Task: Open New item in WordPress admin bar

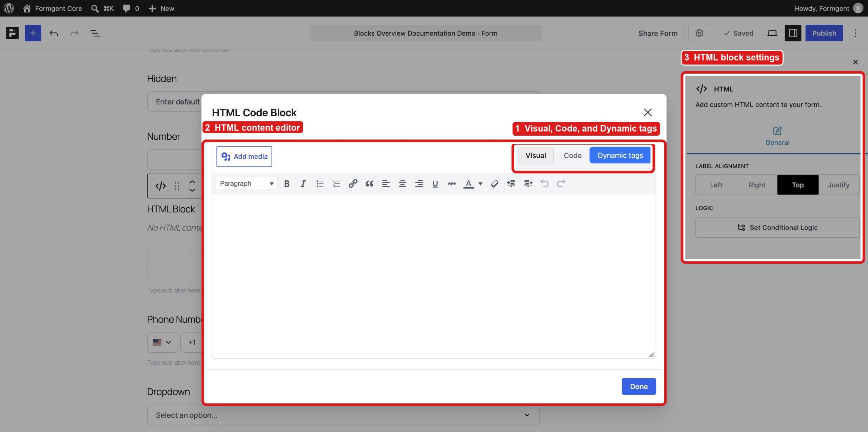Action: [x=161, y=8]
